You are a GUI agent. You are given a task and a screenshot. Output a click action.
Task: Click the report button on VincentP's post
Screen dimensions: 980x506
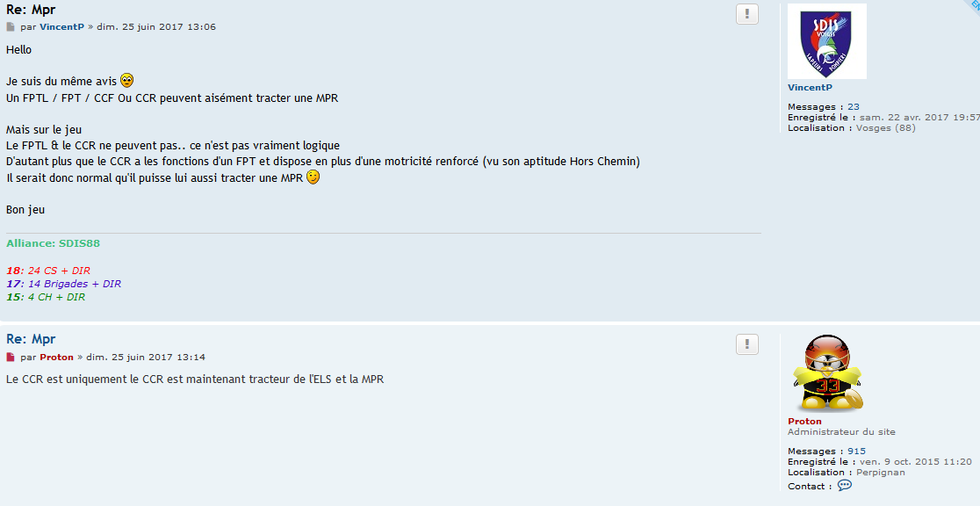tap(747, 14)
